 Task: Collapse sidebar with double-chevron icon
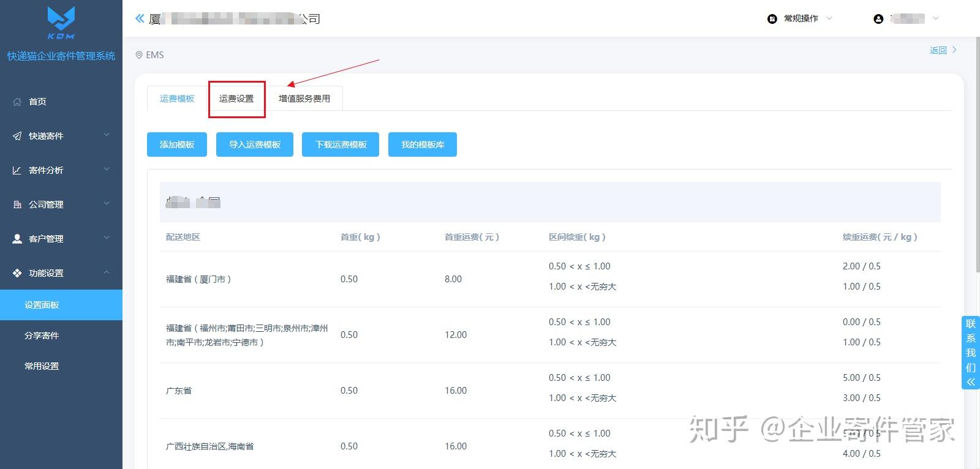pyautogui.click(x=140, y=18)
